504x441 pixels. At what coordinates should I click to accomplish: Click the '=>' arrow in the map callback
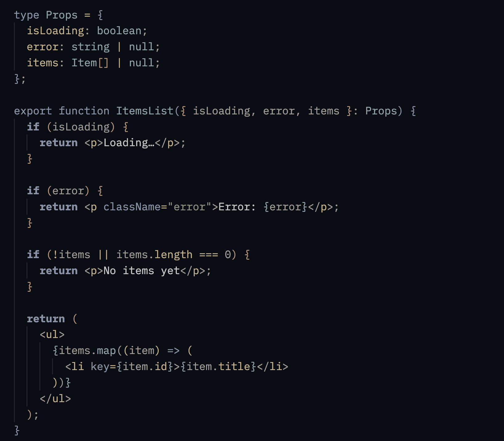[x=173, y=351]
